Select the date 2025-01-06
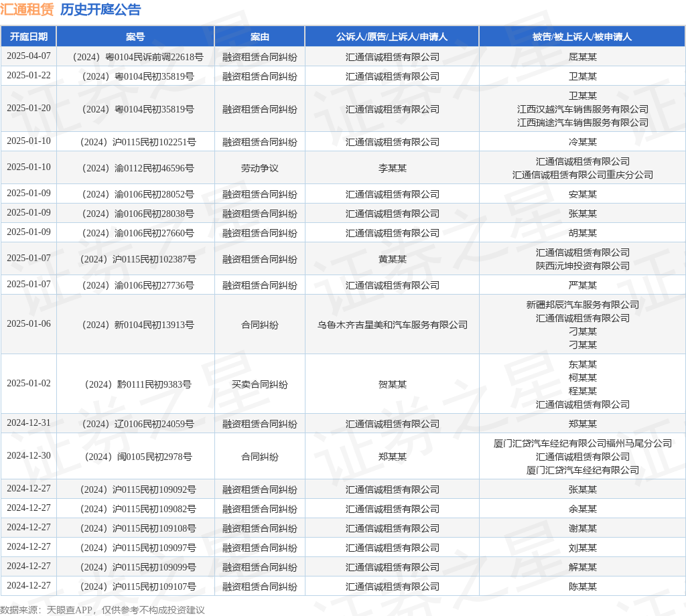The image size is (686, 616). coord(29,323)
